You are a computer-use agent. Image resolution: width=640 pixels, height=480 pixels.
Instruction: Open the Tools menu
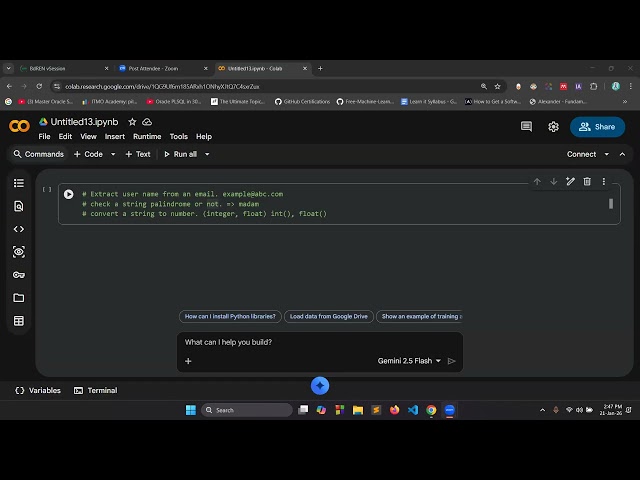click(x=179, y=137)
